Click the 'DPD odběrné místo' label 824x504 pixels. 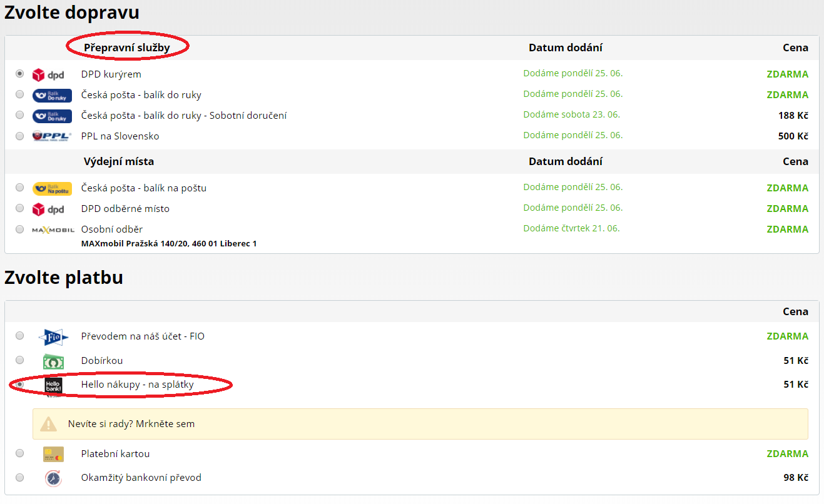[x=125, y=209]
